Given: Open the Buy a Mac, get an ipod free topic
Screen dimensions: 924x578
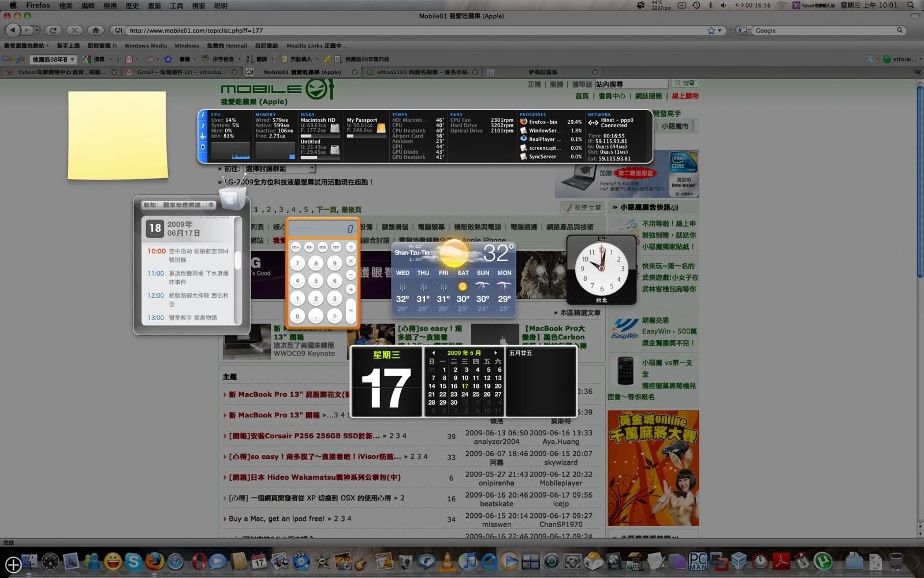Looking at the screenshot, I should [277, 518].
